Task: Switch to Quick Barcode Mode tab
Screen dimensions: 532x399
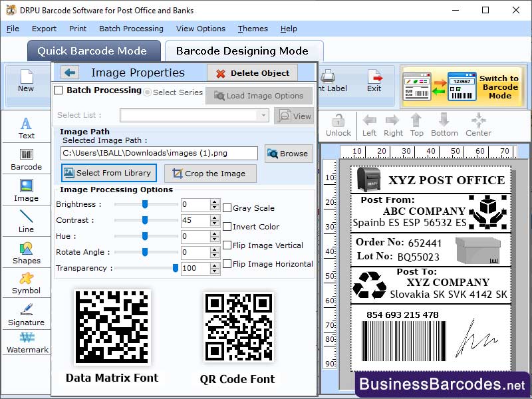Action: [94, 50]
